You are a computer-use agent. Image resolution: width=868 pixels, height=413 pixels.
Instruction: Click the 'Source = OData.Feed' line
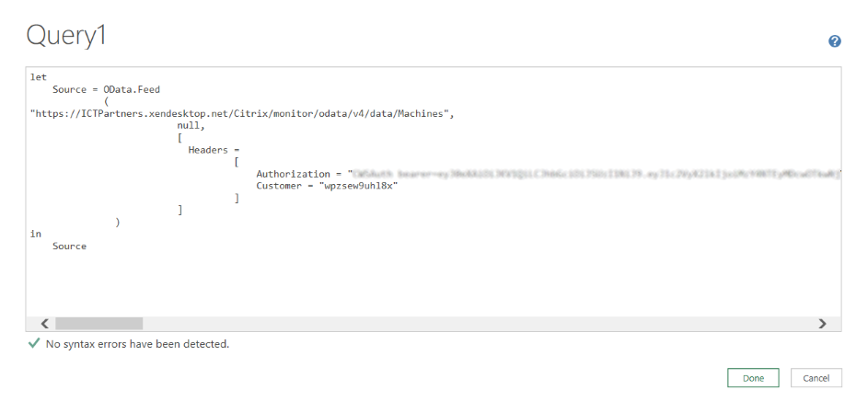pos(106,89)
